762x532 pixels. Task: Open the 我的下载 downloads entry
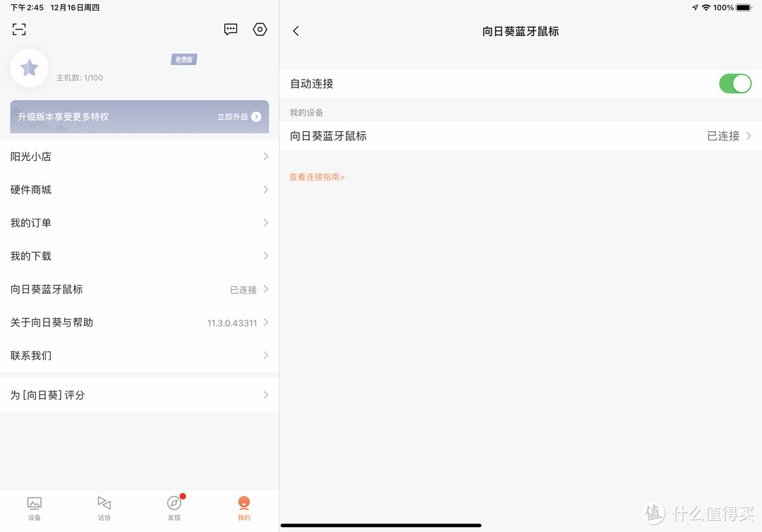[139, 255]
